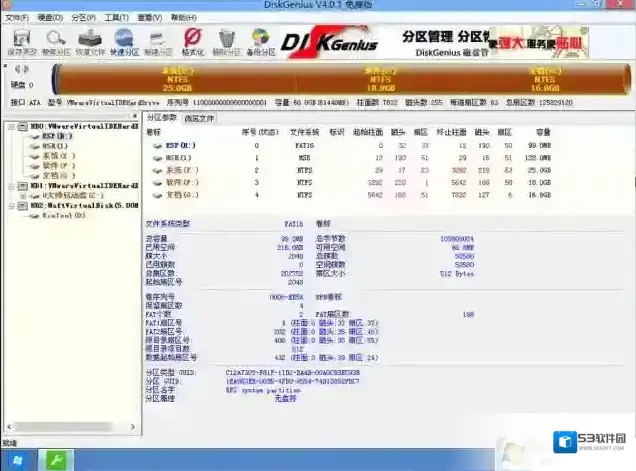Click the Search Partition (搜索分区) magnifier icon
Image resolution: width=636 pixels, height=471 pixels.
pyautogui.click(x=56, y=42)
